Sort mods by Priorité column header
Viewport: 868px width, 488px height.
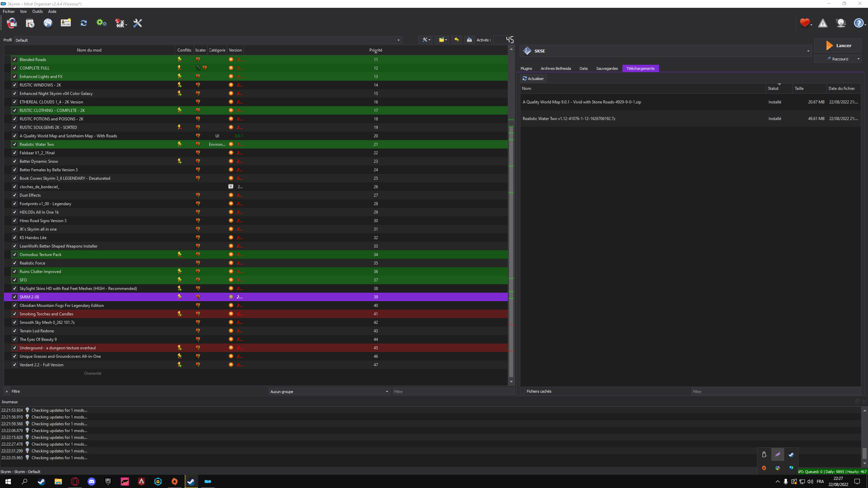point(375,50)
